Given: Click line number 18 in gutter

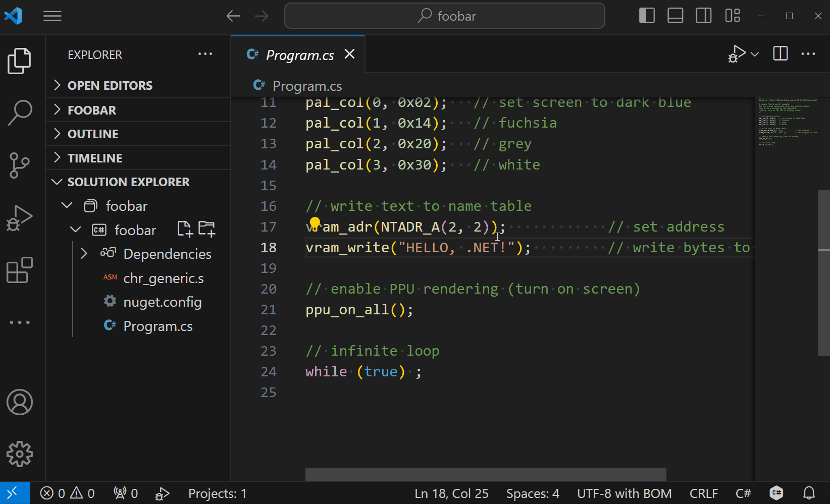Looking at the screenshot, I should pos(269,247).
